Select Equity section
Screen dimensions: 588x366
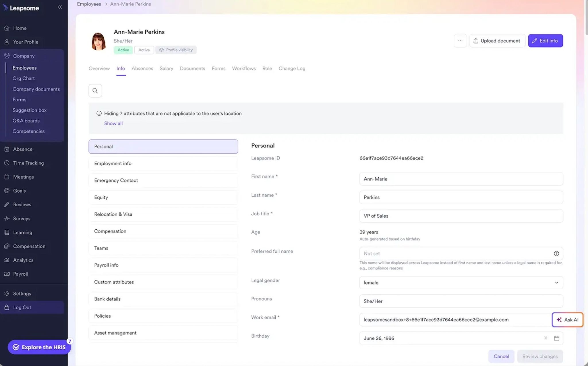tap(163, 197)
